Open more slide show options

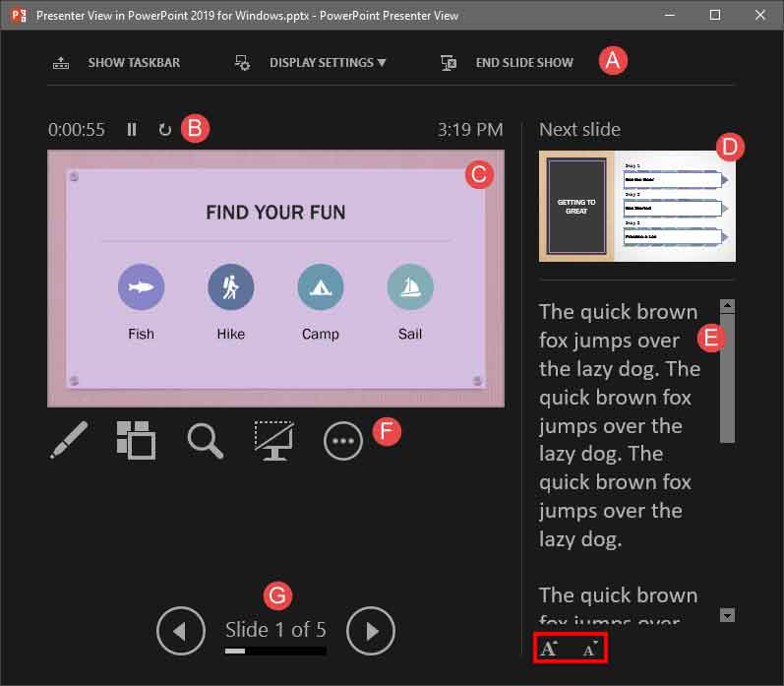(x=342, y=441)
